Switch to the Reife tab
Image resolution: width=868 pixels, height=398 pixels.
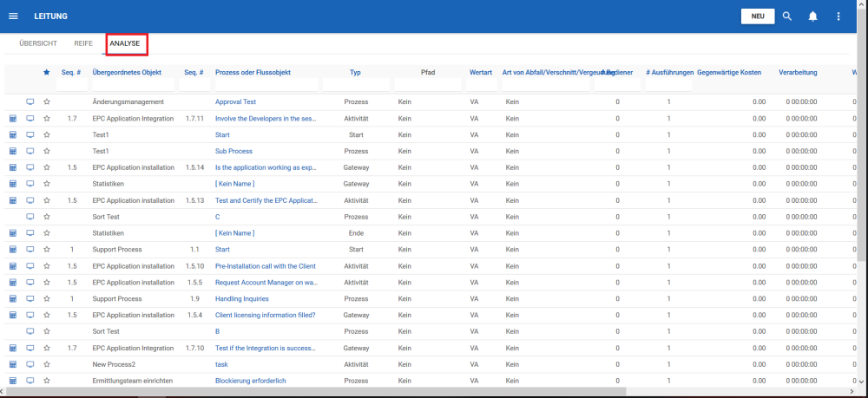click(x=83, y=43)
